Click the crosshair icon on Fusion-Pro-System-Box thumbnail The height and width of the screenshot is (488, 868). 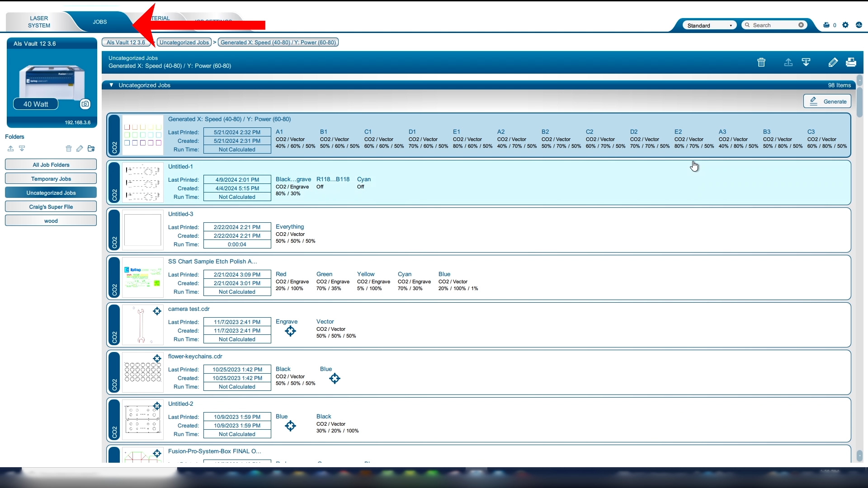click(157, 454)
